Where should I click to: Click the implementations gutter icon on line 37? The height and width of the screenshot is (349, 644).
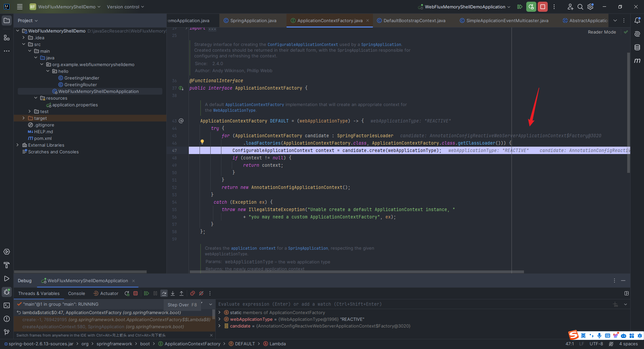[x=181, y=88]
